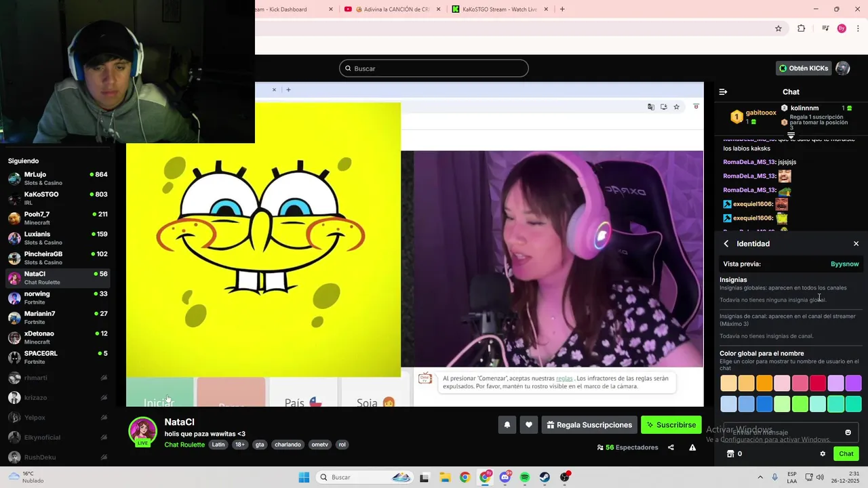Screen dimensions: 868x488
Task: Click the NataCl channel avatar
Action: tap(143, 431)
